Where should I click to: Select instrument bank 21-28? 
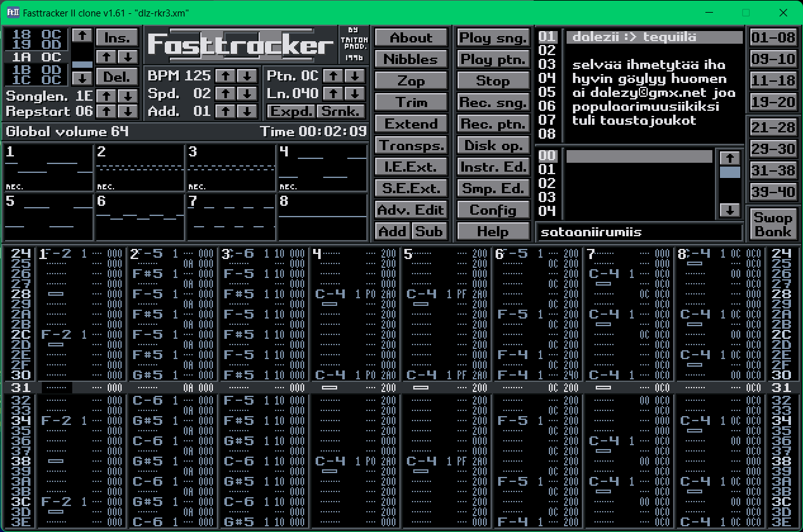coord(773,127)
